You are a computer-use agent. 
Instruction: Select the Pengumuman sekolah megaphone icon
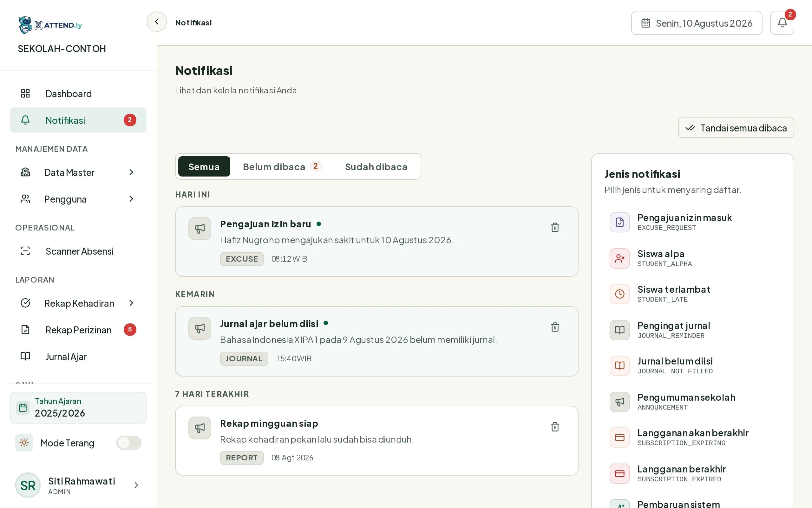[619, 402]
